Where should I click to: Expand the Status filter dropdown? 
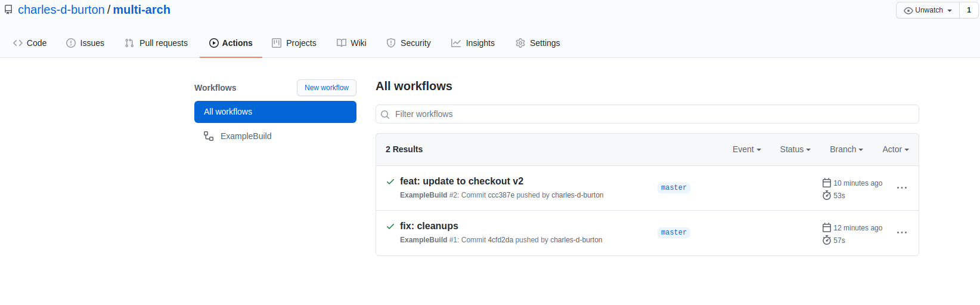tap(795, 149)
